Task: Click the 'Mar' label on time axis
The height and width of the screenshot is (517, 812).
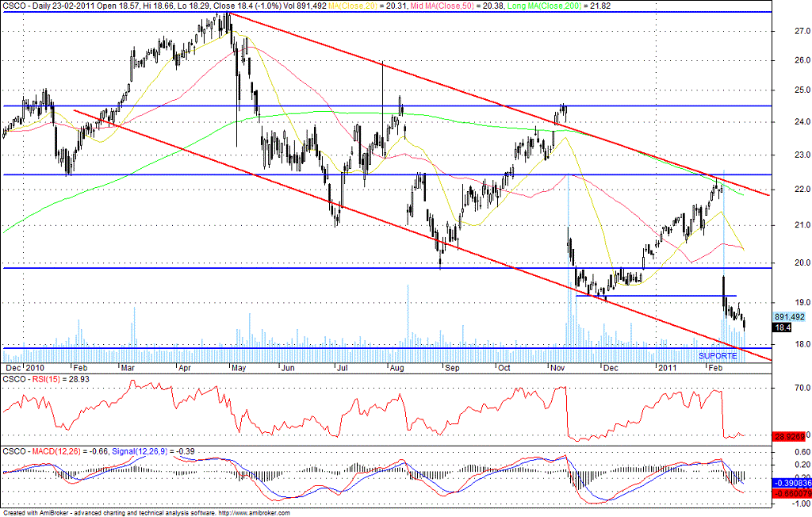Action: [128, 368]
